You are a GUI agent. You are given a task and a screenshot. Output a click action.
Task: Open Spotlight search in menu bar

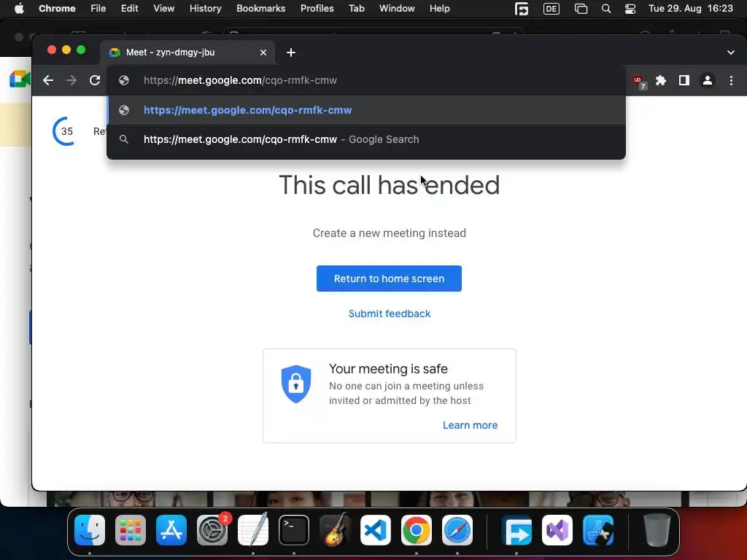click(x=606, y=9)
